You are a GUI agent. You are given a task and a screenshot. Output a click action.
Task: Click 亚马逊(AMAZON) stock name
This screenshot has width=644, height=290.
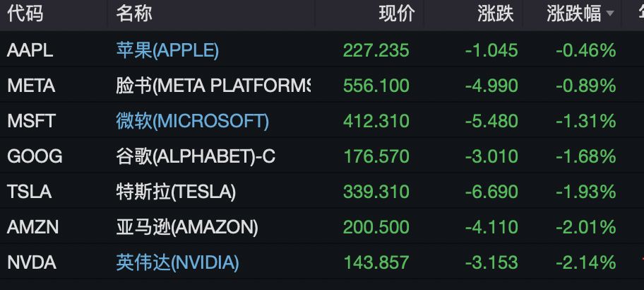tap(187, 227)
